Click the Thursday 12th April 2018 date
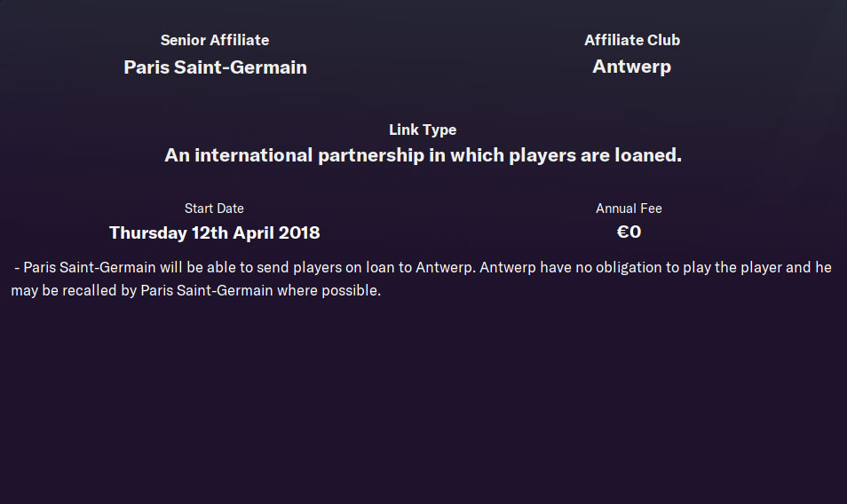Screen dimensions: 847x504 [214, 233]
